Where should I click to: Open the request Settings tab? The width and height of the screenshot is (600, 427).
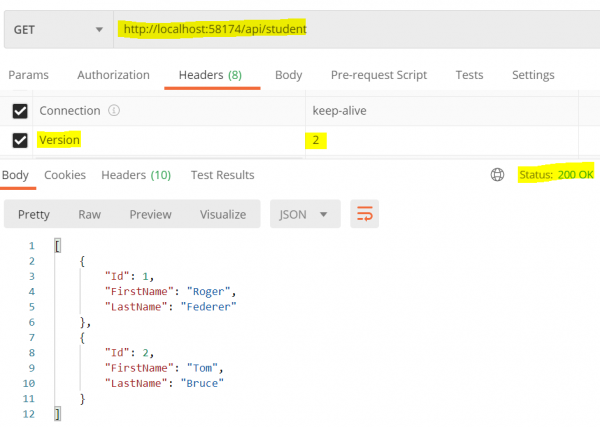pyautogui.click(x=533, y=75)
